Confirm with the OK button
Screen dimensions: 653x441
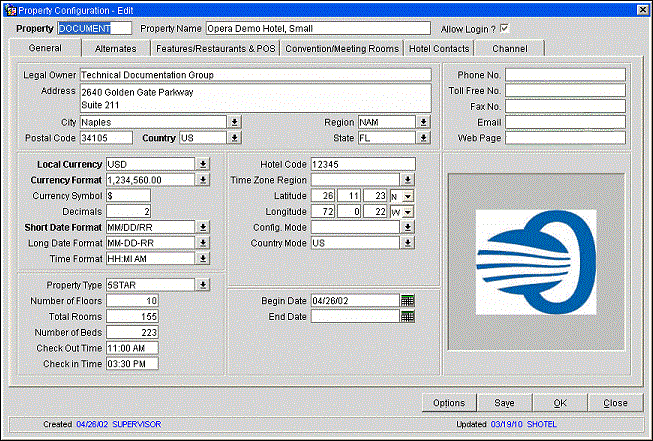pyautogui.click(x=559, y=403)
